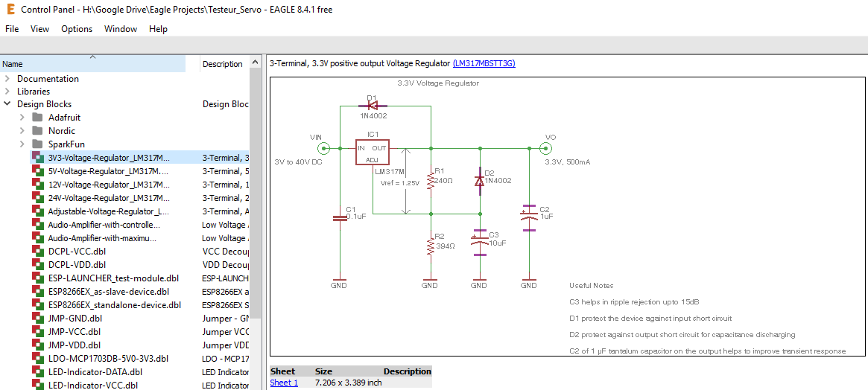Sort by the Name column header
868x390 pixels.
[x=92, y=63]
